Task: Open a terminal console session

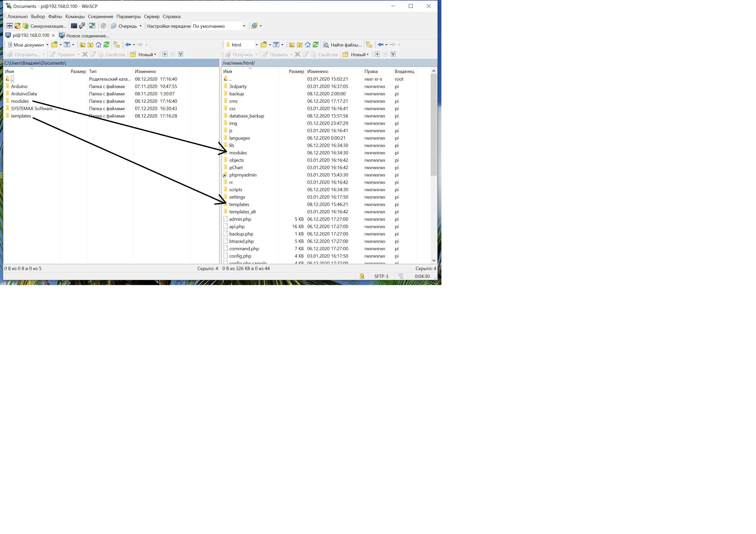Action: 74,26
